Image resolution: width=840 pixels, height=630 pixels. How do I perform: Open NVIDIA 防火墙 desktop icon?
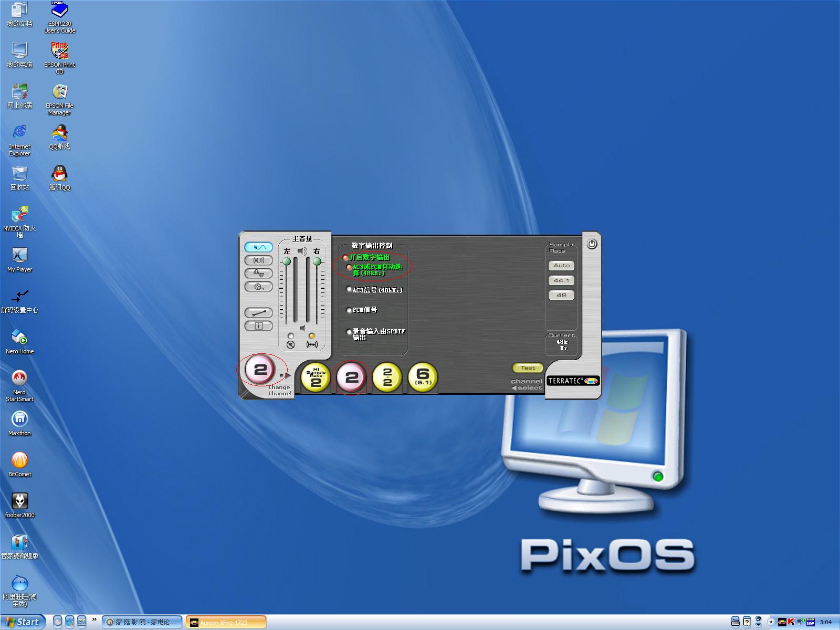coord(19,222)
